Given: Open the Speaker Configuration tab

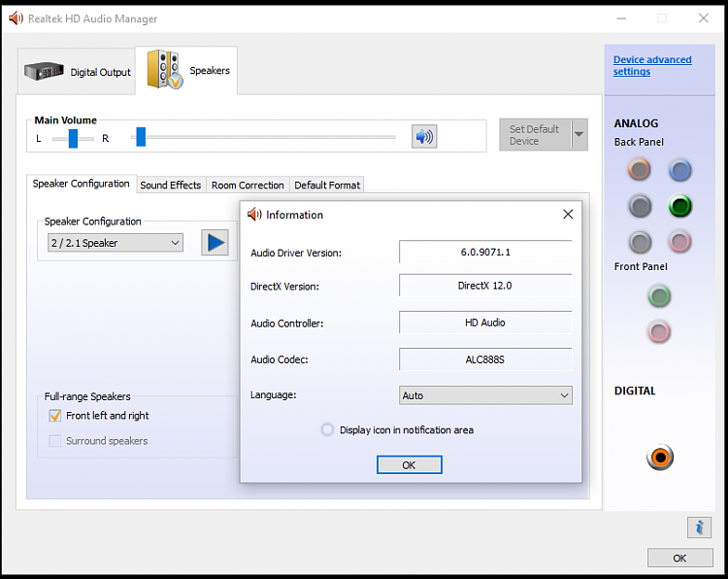Looking at the screenshot, I should coord(82,184).
